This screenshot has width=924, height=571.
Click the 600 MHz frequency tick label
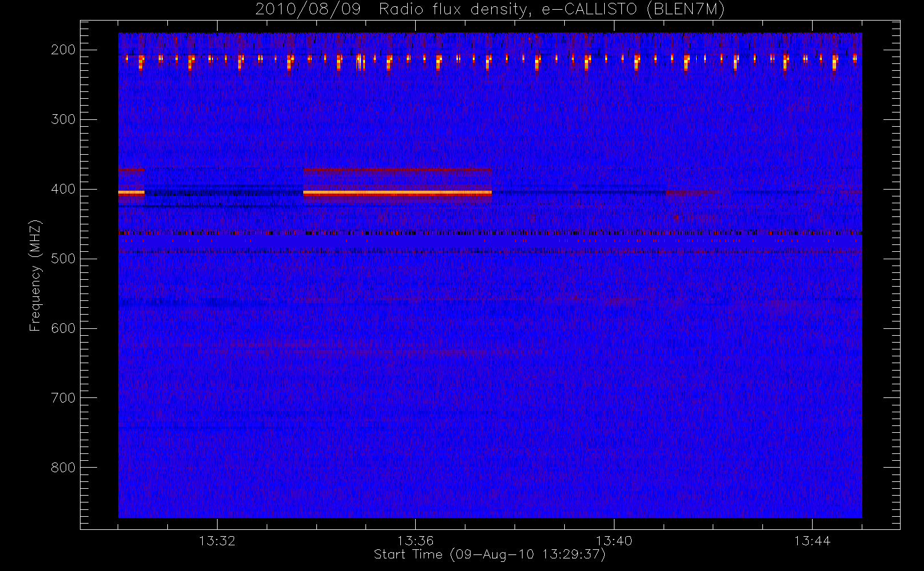click(x=63, y=328)
